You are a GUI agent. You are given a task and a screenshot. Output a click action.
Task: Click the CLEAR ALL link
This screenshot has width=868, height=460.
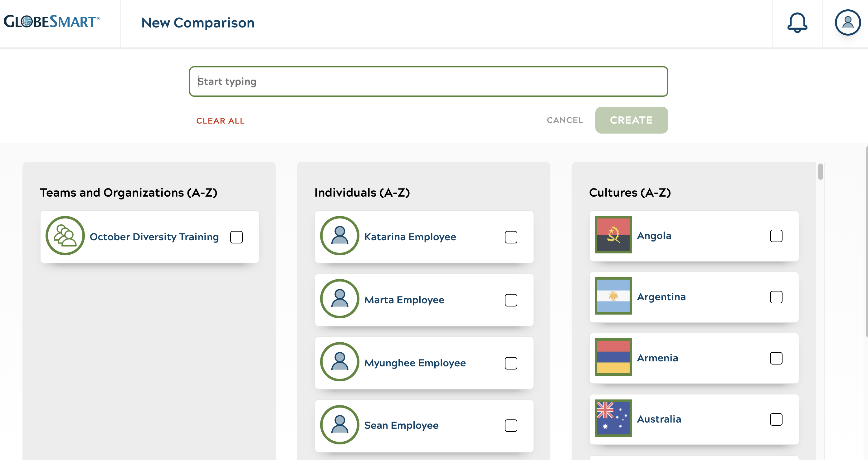[220, 121]
